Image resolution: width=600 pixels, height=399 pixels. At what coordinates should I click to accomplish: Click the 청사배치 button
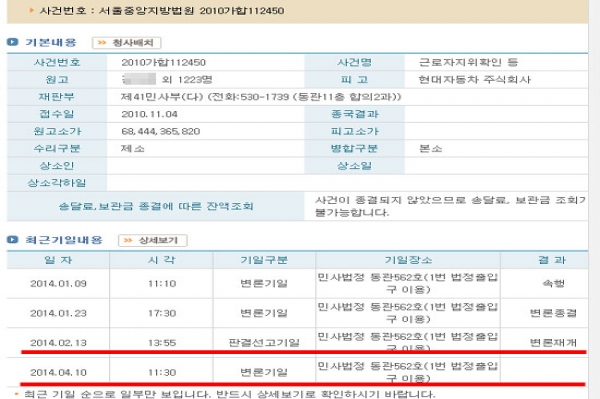[127, 42]
